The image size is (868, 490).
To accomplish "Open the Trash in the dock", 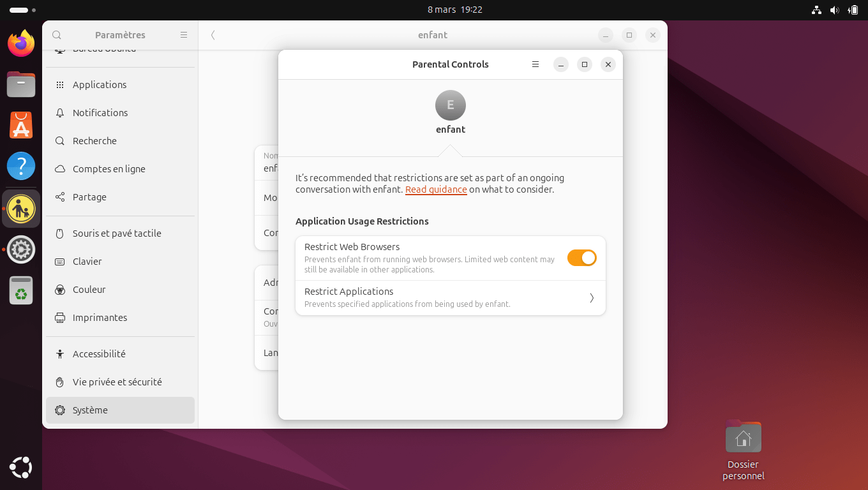I will click(21, 290).
